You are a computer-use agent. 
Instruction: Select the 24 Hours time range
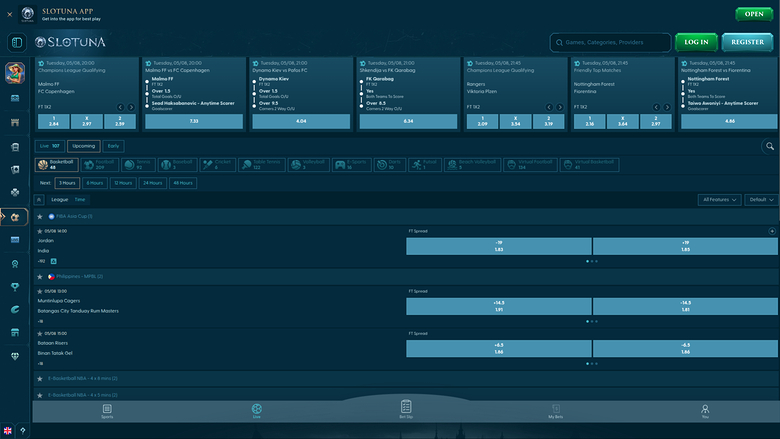click(x=153, y=183)
